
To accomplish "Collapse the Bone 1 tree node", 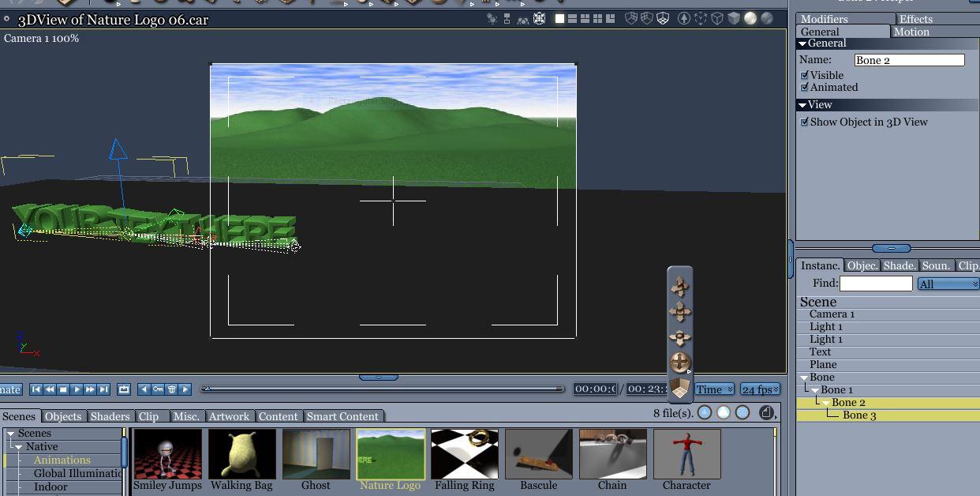I will (x=815, y=390).
